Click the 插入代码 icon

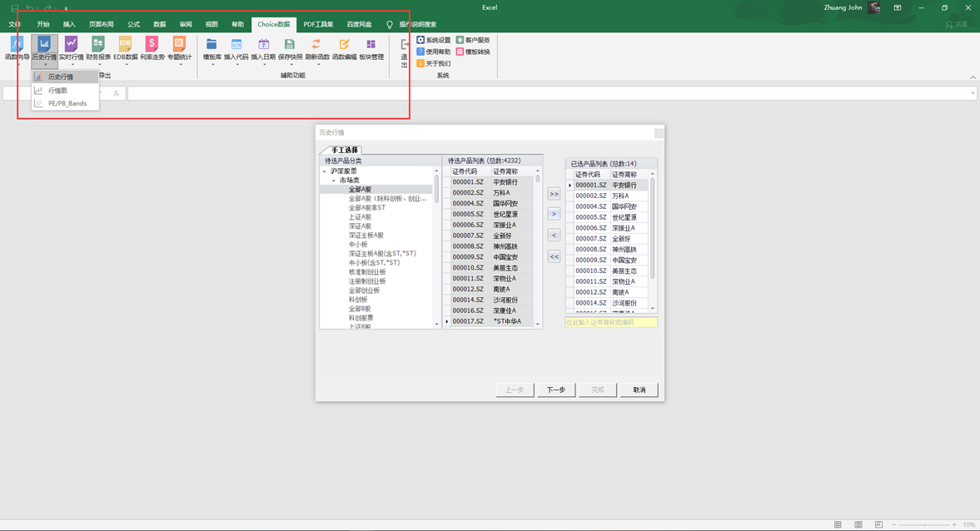(236, 44)
